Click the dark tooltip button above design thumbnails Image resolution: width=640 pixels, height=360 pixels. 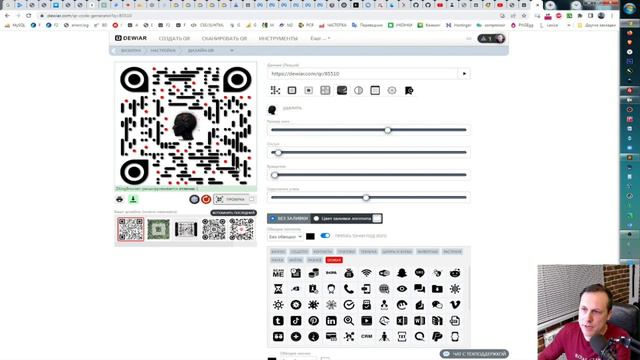(x=233, y=213)
